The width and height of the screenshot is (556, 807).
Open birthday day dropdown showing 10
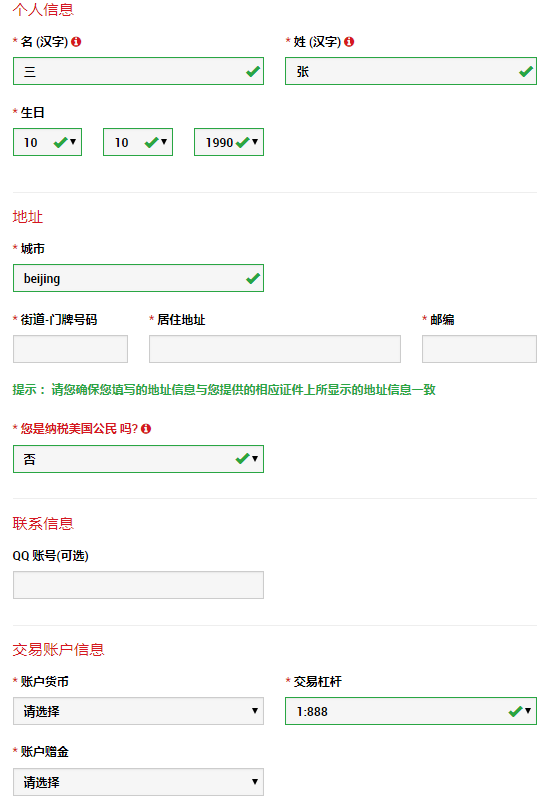[x=47, y=142]
